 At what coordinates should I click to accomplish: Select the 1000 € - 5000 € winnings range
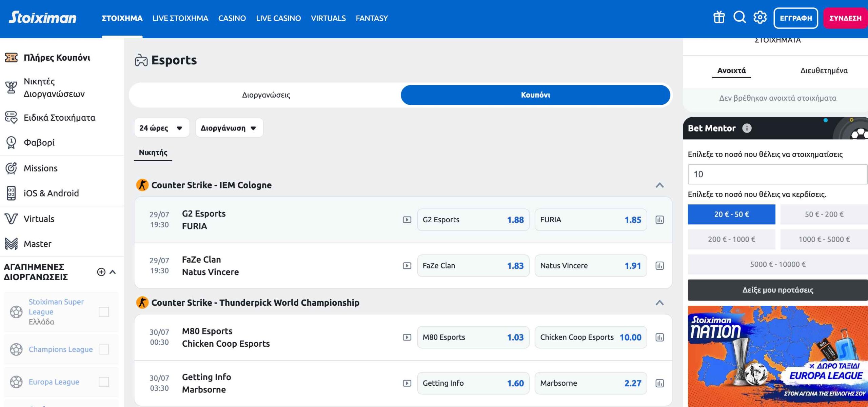pyautogui.click(x=824, y=239)
